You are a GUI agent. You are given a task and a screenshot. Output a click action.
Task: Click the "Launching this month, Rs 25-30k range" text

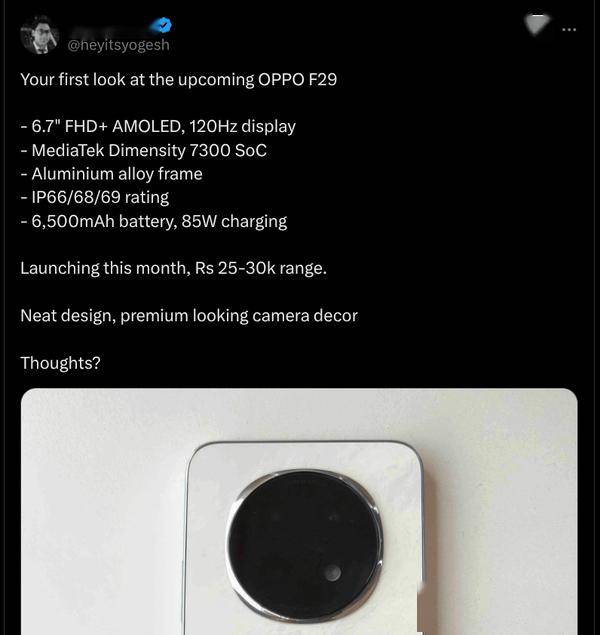[x=173, y=268]
